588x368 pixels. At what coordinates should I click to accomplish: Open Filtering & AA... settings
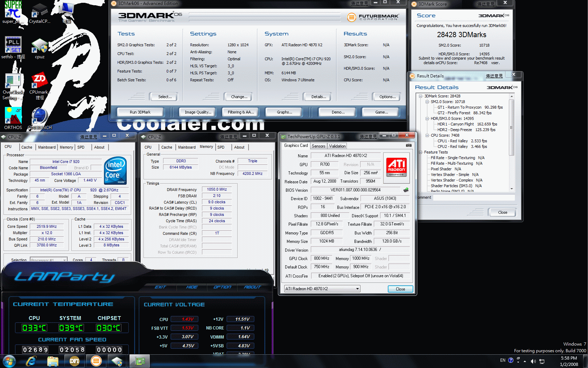click(241, 112)
